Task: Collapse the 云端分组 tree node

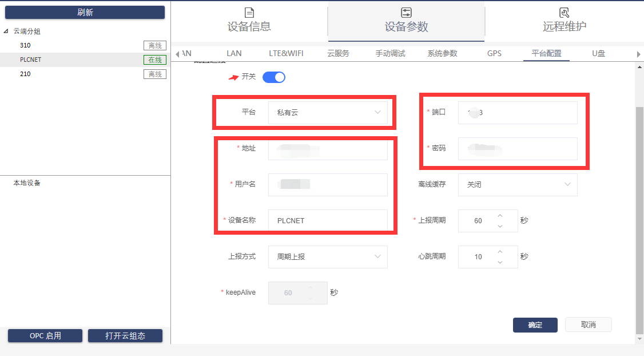Action: tap(6, 31)
